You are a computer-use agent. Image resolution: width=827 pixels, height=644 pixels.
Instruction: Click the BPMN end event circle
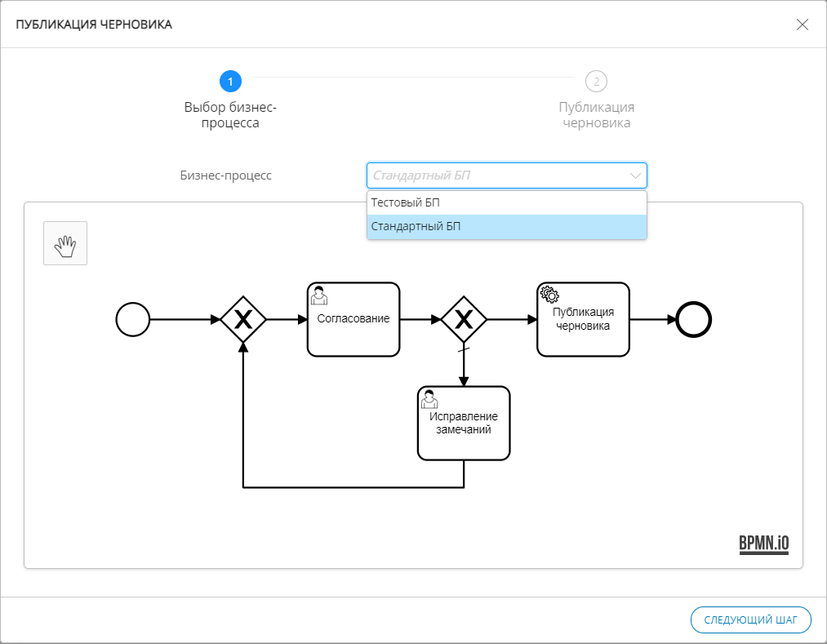click(694, 319)
